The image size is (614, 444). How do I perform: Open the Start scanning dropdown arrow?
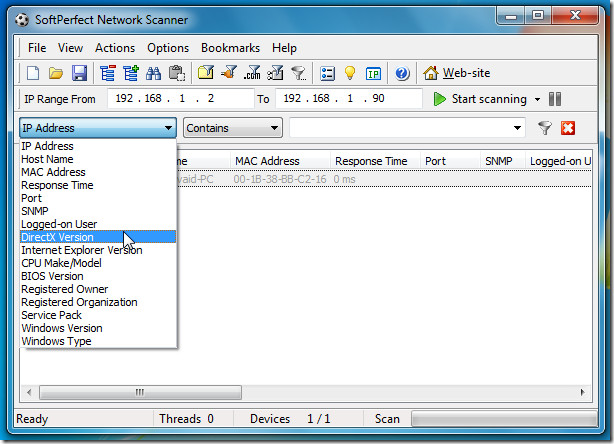(538, 99)
